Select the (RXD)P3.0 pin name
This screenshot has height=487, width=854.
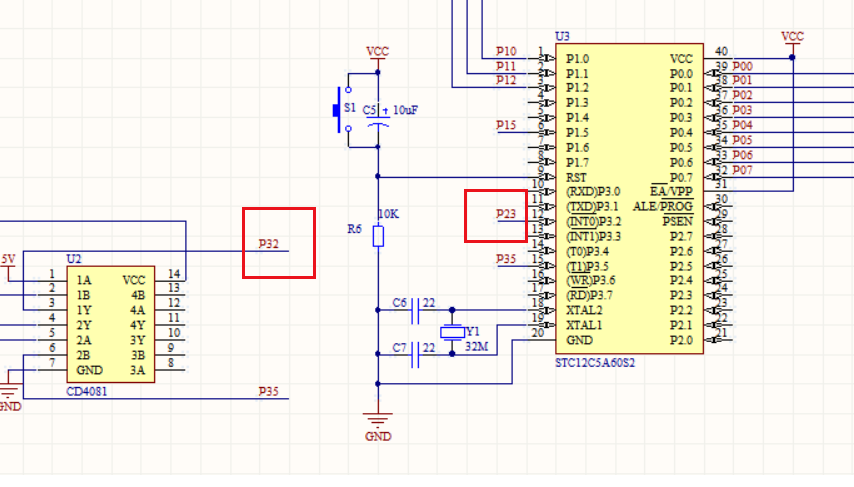(593, 192)
